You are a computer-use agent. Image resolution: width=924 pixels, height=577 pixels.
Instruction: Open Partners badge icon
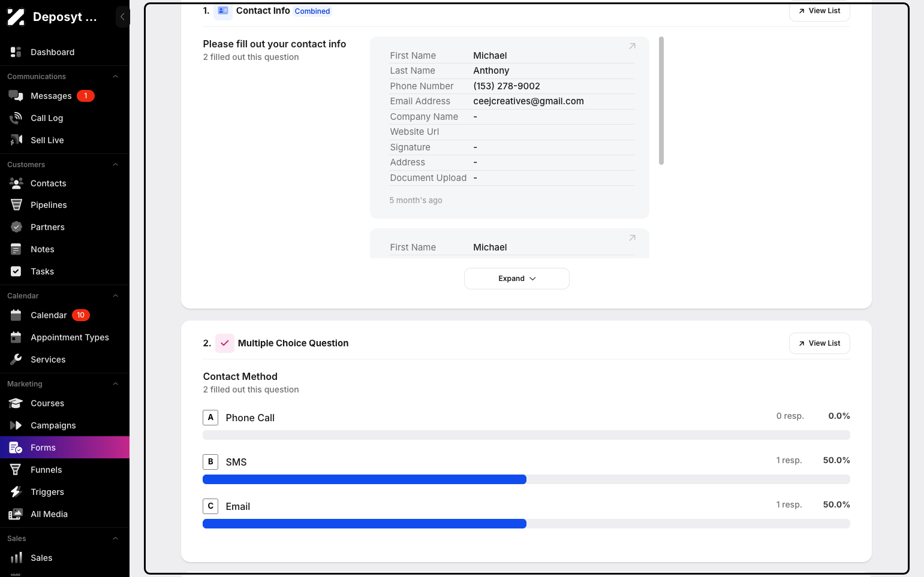tap(16, 227)
